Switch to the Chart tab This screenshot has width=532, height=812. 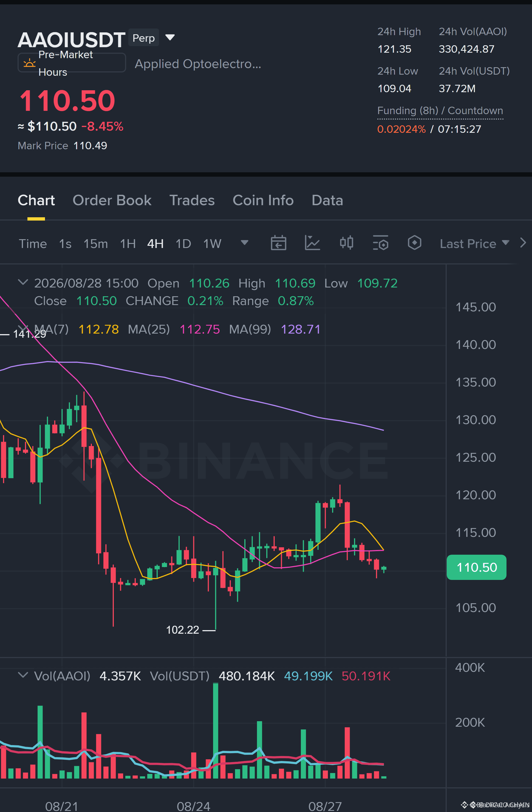coord(36,200)
